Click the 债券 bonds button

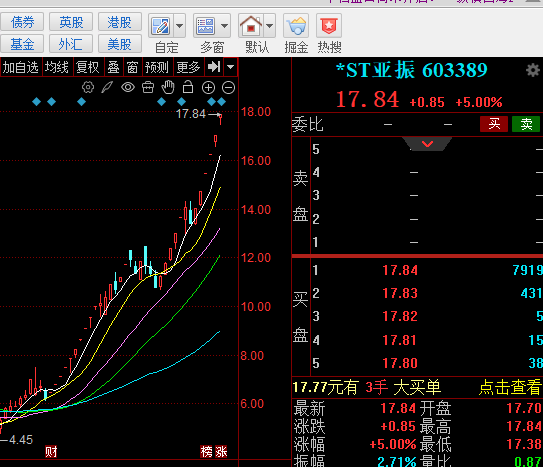coord(22,22)
